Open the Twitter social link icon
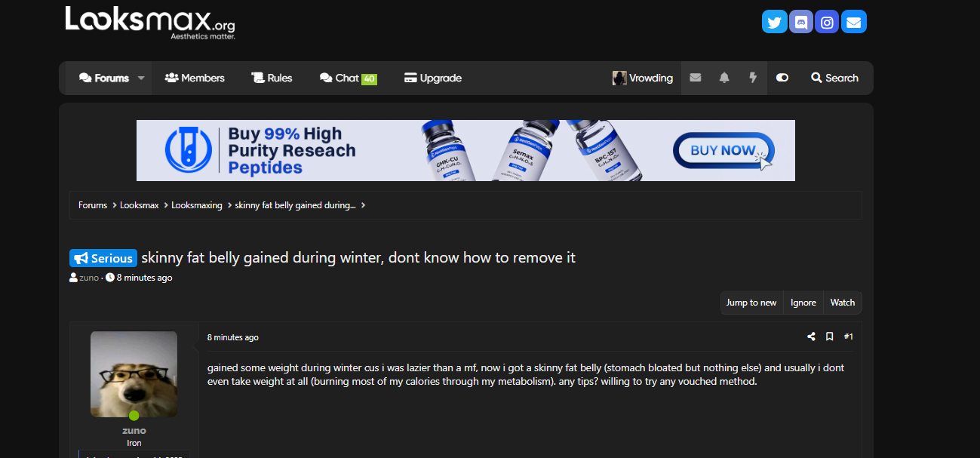This screenshot has width=980, height=458. [x=774, y=22]
